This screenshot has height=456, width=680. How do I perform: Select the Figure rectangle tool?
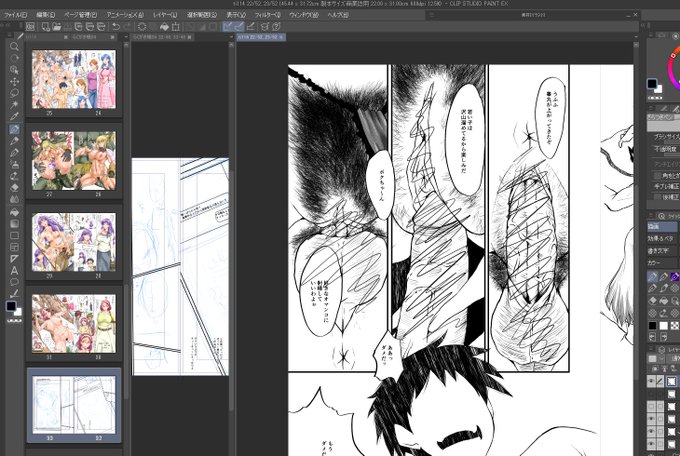[14, 236]
